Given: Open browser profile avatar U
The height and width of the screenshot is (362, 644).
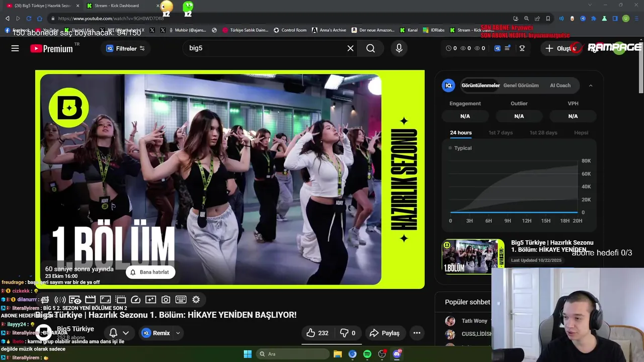Looking at the screenshot, I should click(x=626, y=19).
